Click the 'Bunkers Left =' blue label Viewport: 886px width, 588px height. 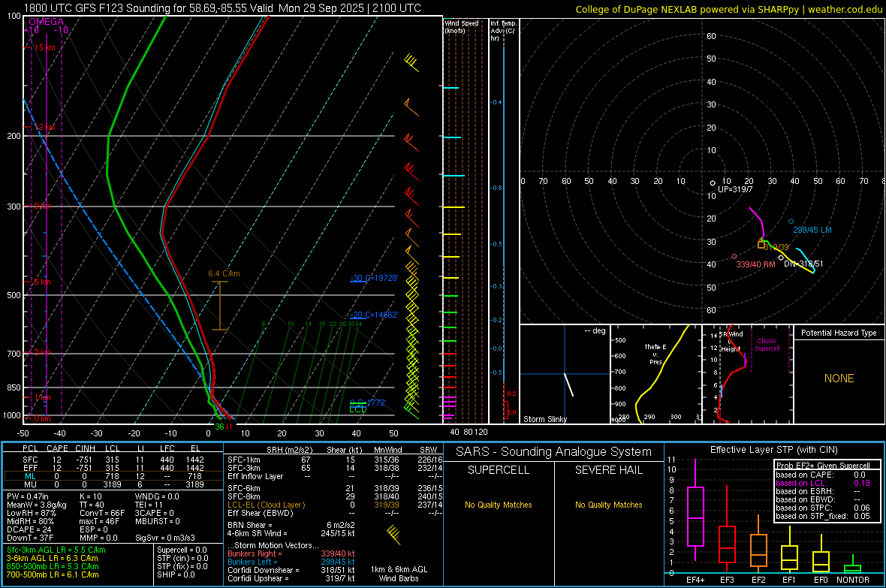(x=252, y=562)
